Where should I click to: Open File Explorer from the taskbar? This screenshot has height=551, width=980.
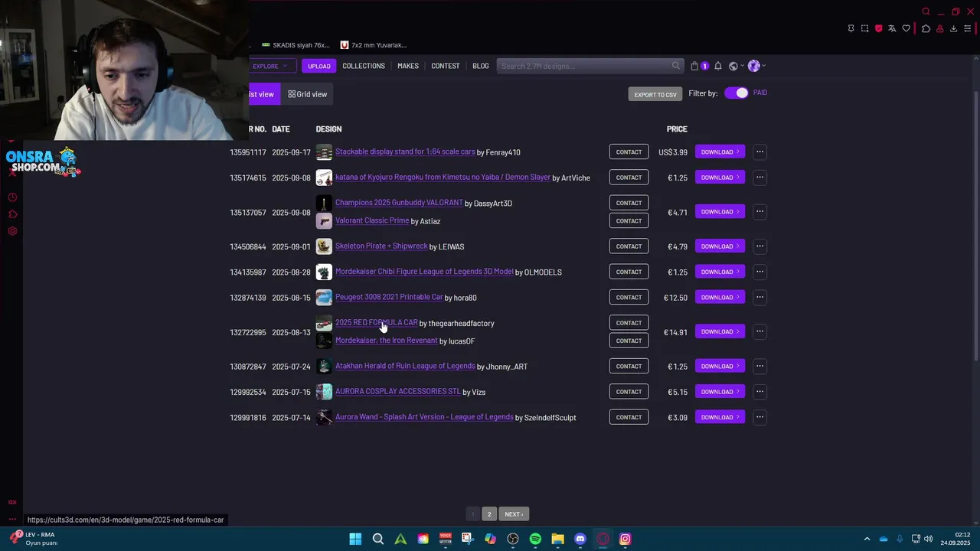pyautogui.click(x=557, y=539)
